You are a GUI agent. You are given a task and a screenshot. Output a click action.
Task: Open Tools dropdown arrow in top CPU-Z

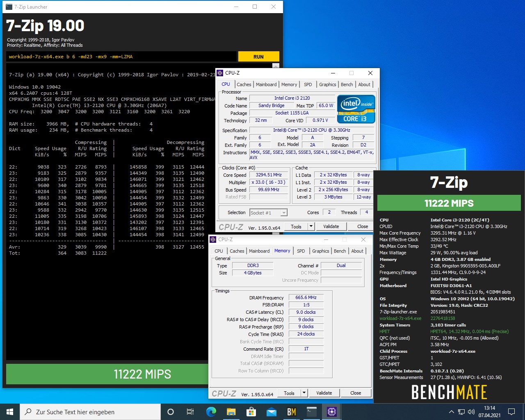click(x=311, y=226)
